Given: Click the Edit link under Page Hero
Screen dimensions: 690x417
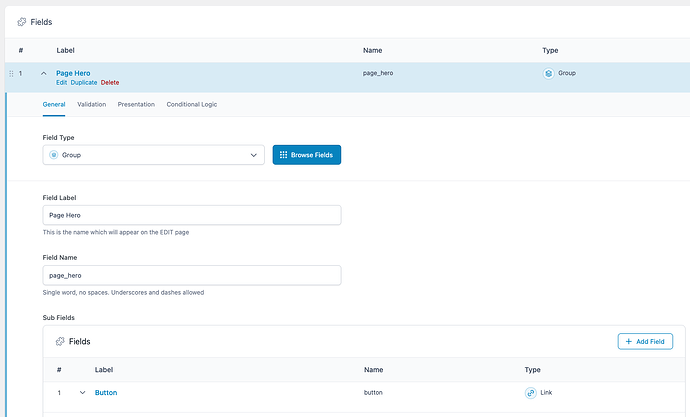Looking at the screenshot, I should click(61, 83).
